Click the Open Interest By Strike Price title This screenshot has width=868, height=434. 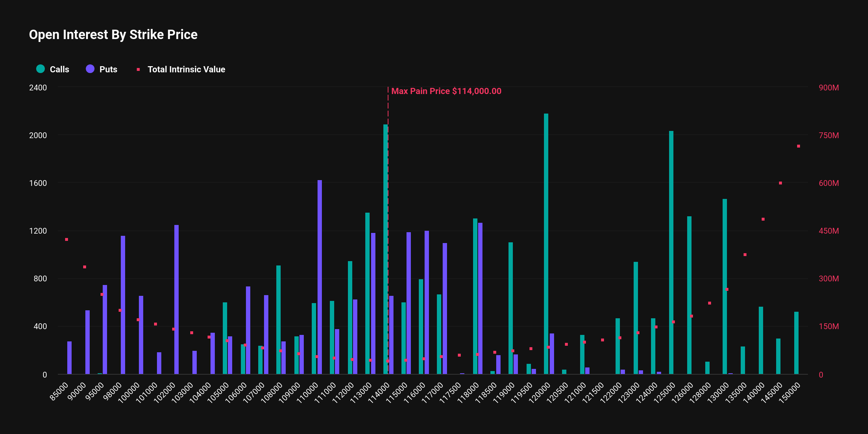pos(113,35)
